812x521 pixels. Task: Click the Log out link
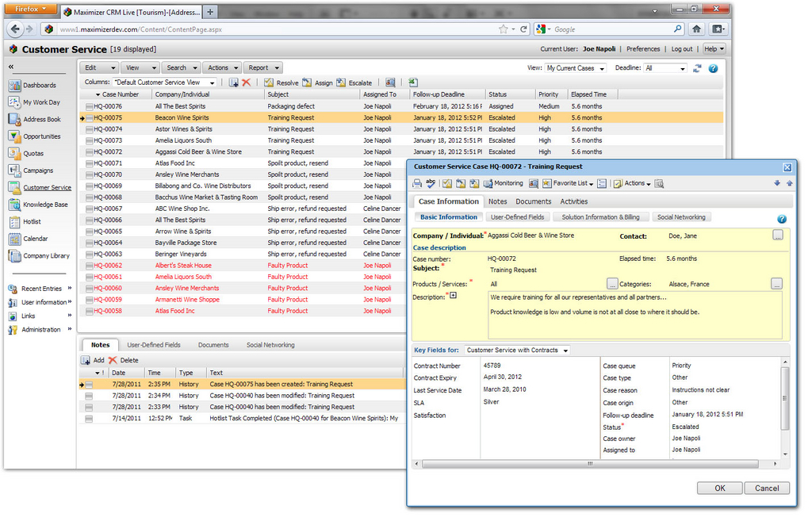[x=681, y=49]
